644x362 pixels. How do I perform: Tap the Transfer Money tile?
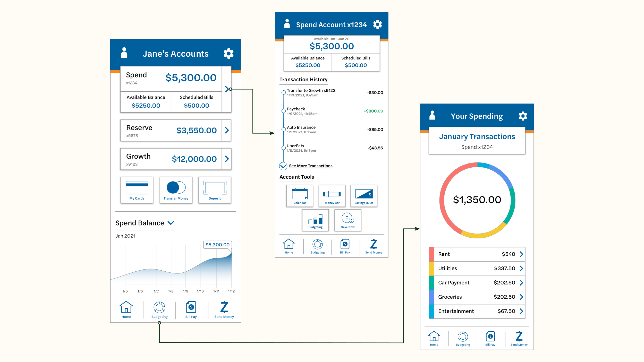pos(176,190)
